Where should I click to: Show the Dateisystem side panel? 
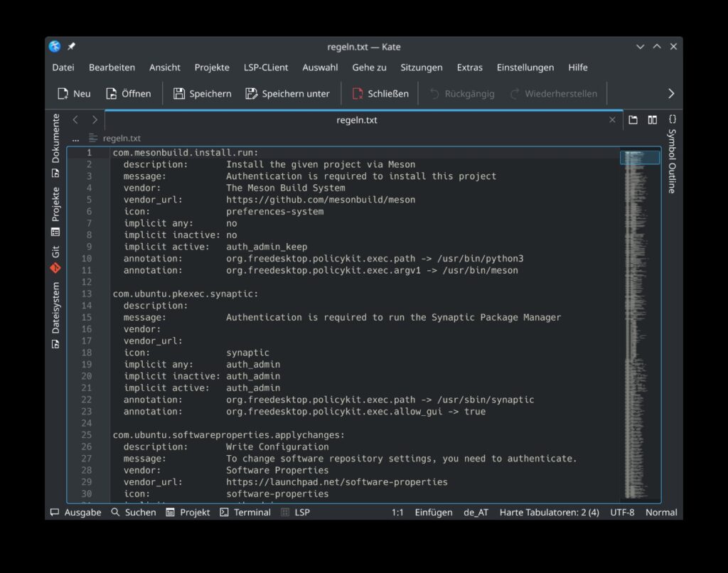pyautogui.click(x=55, y=315)
